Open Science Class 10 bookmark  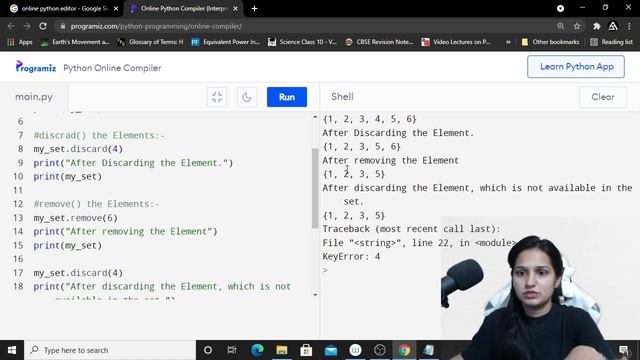(302, 42)
